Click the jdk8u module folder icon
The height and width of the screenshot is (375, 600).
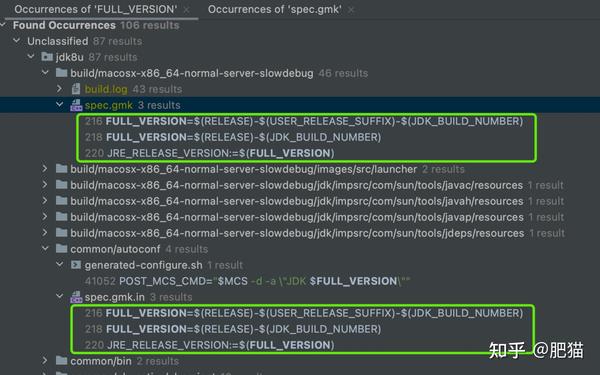click(47, 57)
